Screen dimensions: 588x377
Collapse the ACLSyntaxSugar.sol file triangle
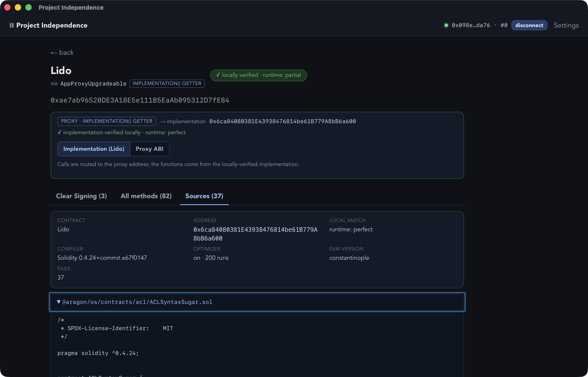point(59,302)
